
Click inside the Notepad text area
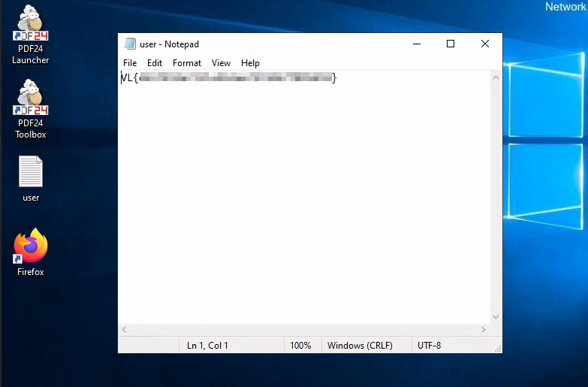(300, 195)
